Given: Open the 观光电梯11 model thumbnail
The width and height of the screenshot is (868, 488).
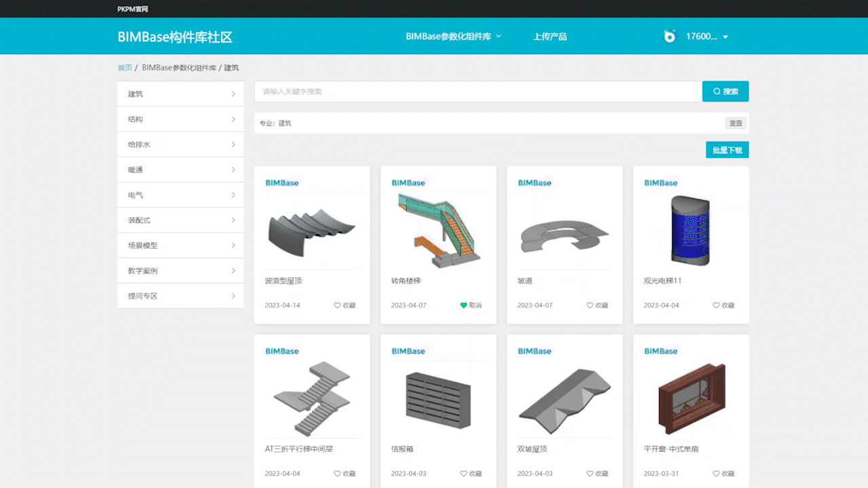Looking at the screenshot, I should pos(690,230).
